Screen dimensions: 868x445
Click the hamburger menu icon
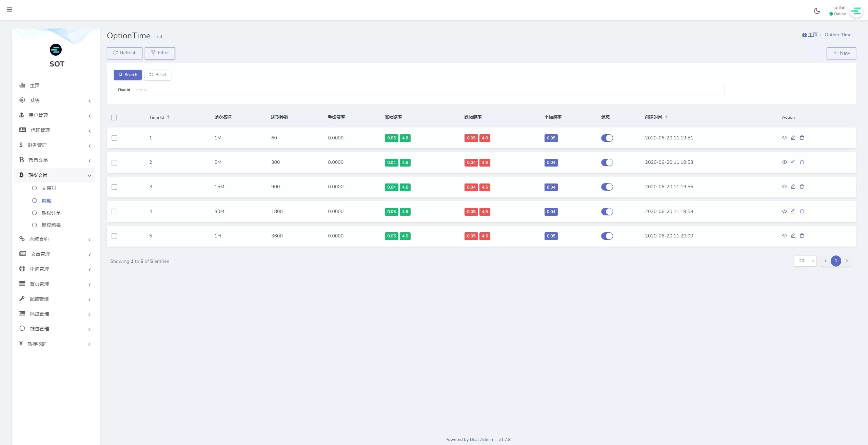pos(9,9)
